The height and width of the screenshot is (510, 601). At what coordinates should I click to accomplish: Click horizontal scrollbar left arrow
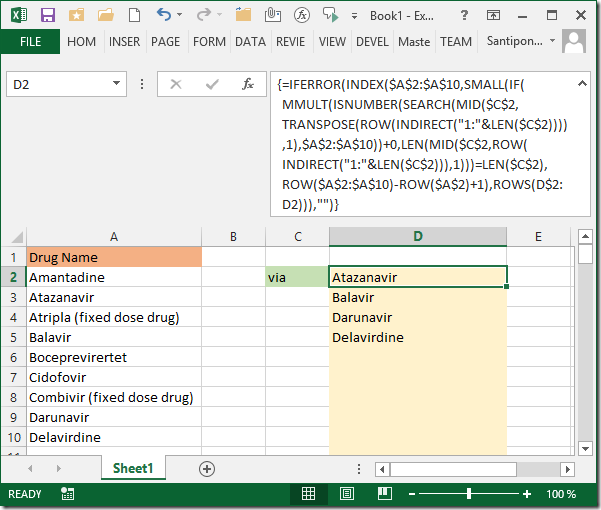[x=382, y=469]
